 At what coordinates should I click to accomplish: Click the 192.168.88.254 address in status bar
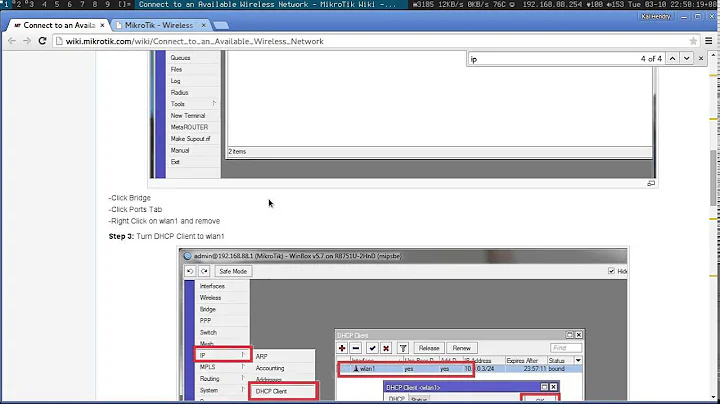[550, 4]
